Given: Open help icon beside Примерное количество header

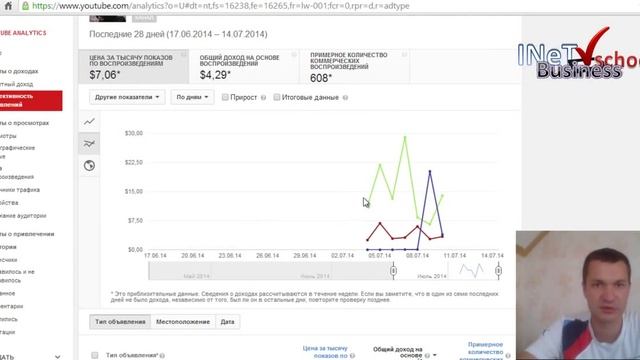Looking at the screenshot, I should pos(508,356).
